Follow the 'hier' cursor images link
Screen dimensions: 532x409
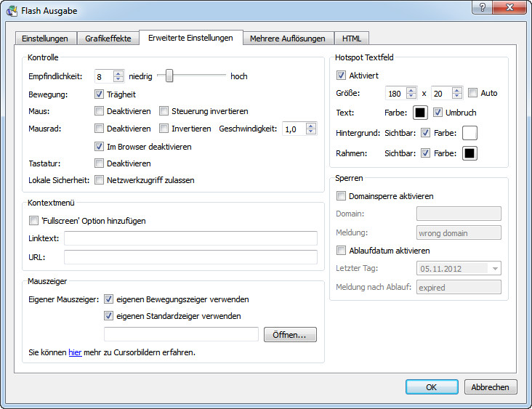tap(75, 352)
